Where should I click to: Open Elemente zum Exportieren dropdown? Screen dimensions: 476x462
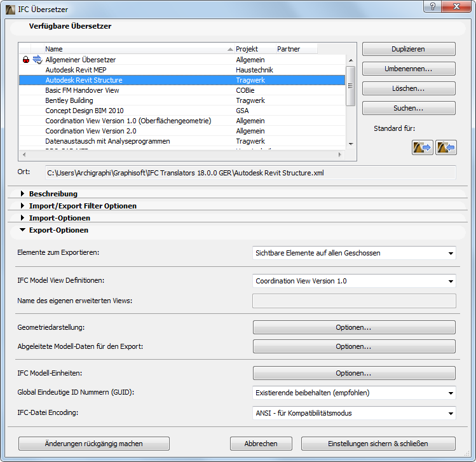click(354, 253)
